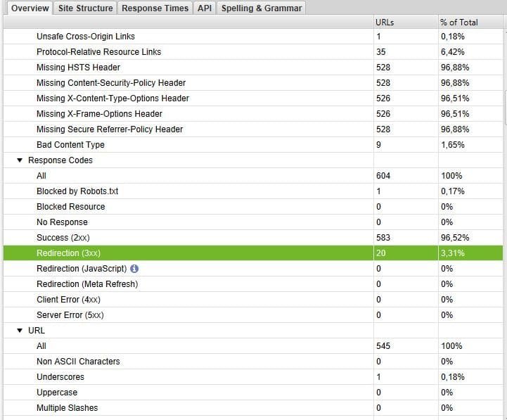Open the Response Times tab
The image size is (507, 420).
[155, 8]
